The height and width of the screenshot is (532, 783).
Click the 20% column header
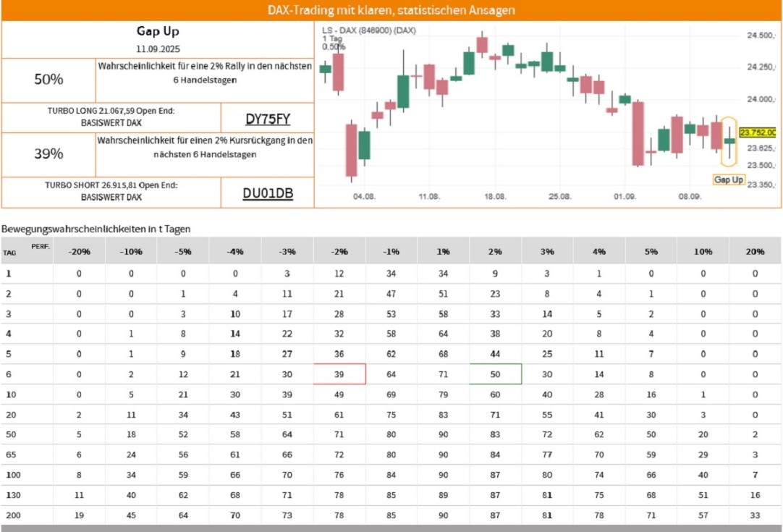[x=755, y=252]
